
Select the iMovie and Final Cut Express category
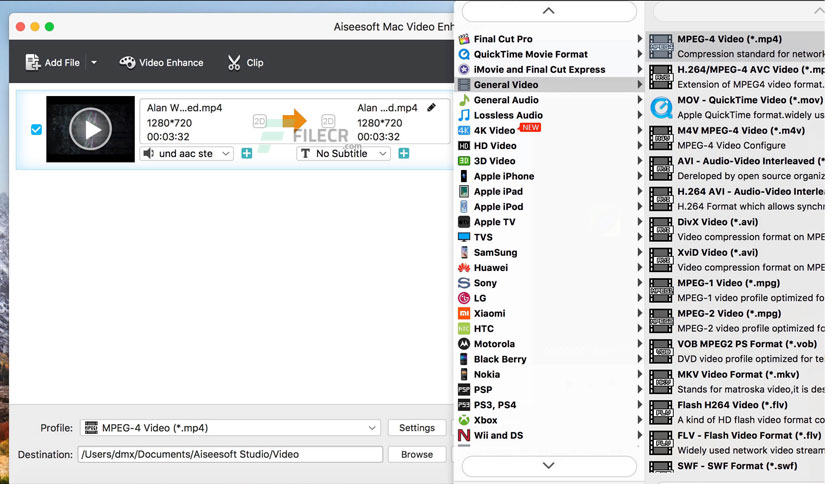549,69
